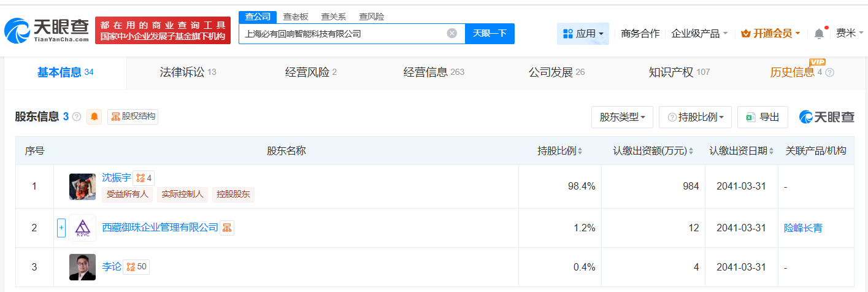Click the 天眼一下 search button
Viewport: 868px width, 292px height.
490,34
